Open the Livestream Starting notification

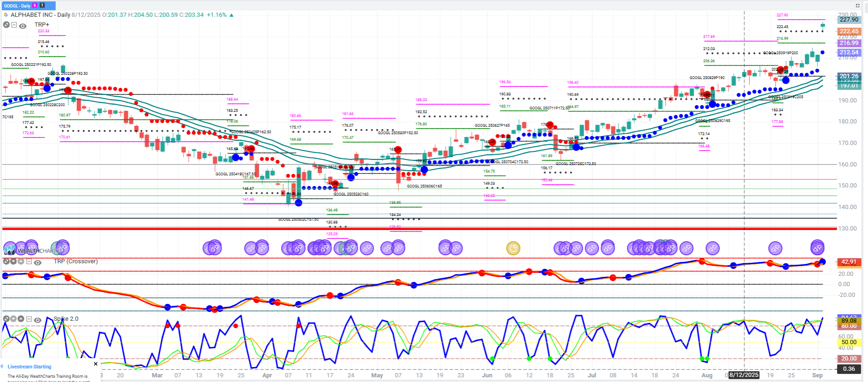(x=29, y=367)
